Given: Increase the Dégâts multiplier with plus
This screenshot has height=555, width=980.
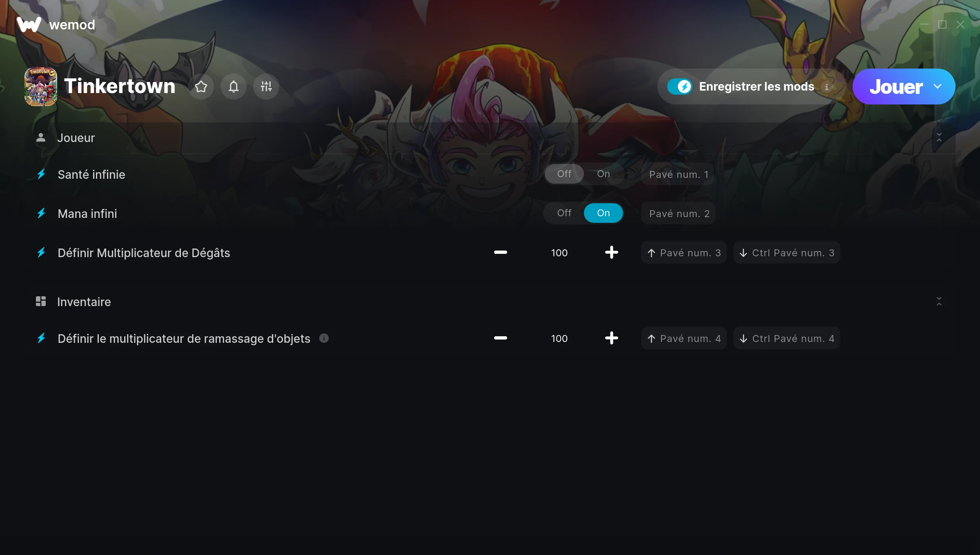Looking at the screenshot, I should click(x=612, y=253).
